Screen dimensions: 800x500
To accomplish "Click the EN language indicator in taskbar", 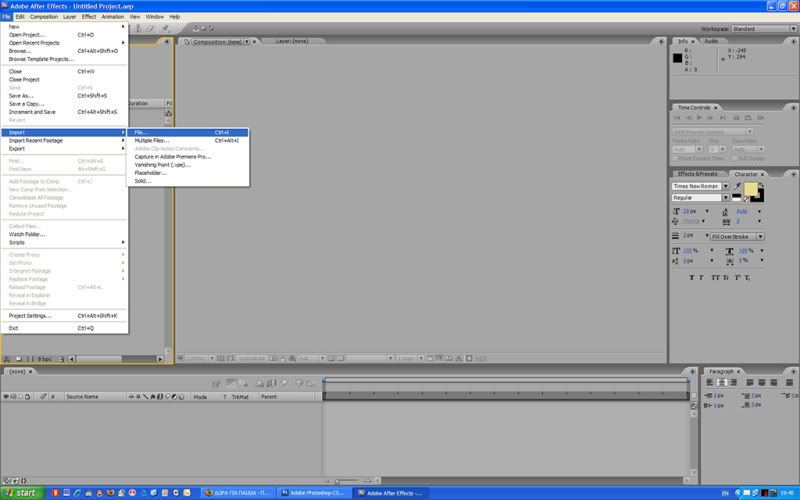I will pos(725,493).
